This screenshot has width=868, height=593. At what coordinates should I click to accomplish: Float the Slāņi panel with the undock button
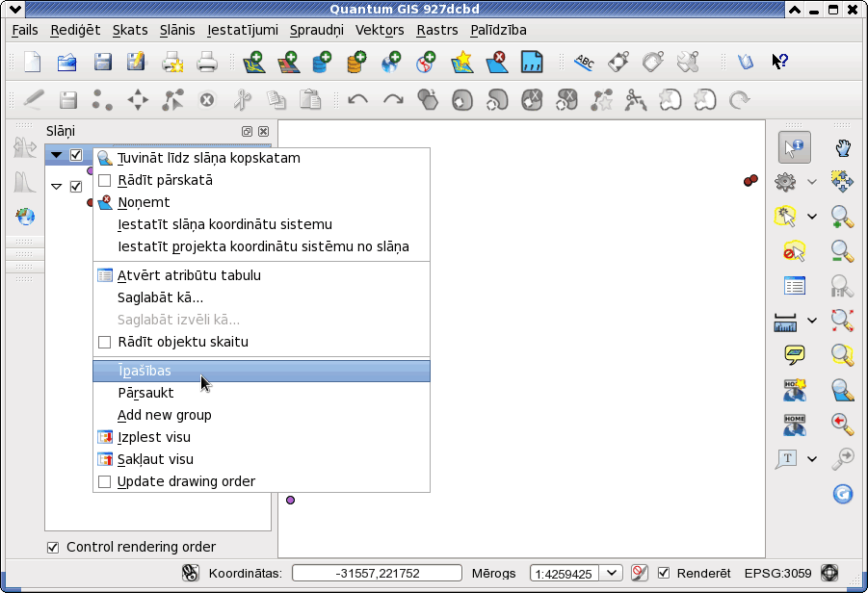[247, 131]
